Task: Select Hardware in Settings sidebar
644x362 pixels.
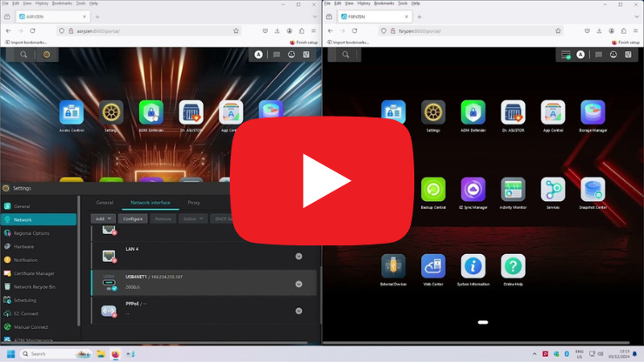Action: 38,246
